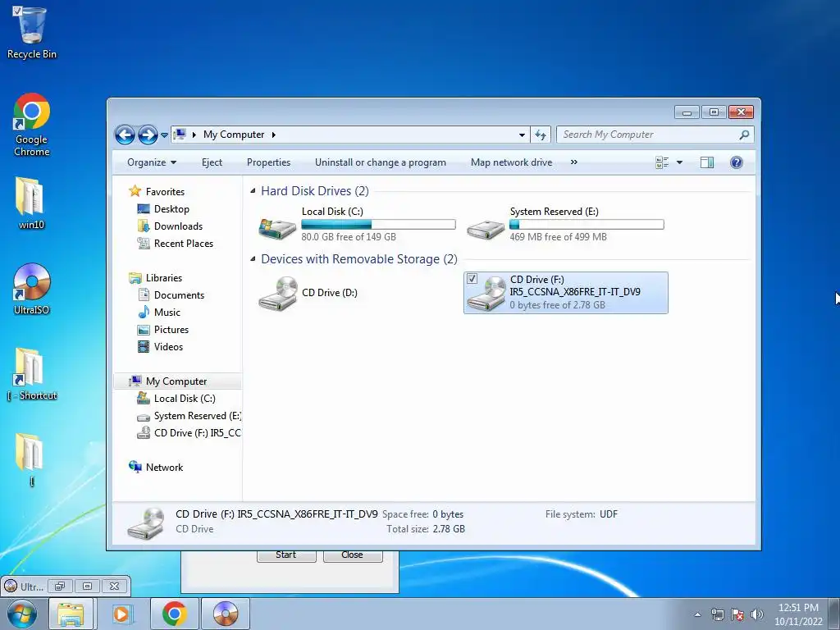Select the System Reserved (E:) drive icon
Screen dimensions: 840x630
485,229
